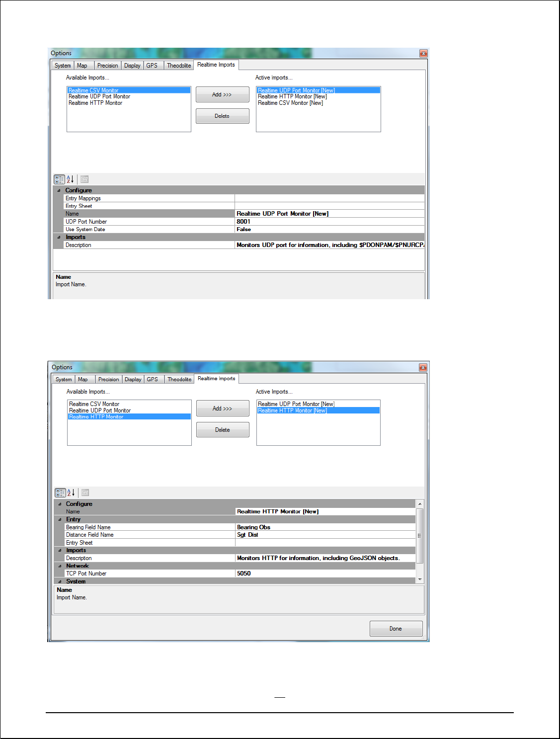Open System tab in lower Options window
Image resolution: width=560 pixels, height=739 pixels.
point(64,379)
